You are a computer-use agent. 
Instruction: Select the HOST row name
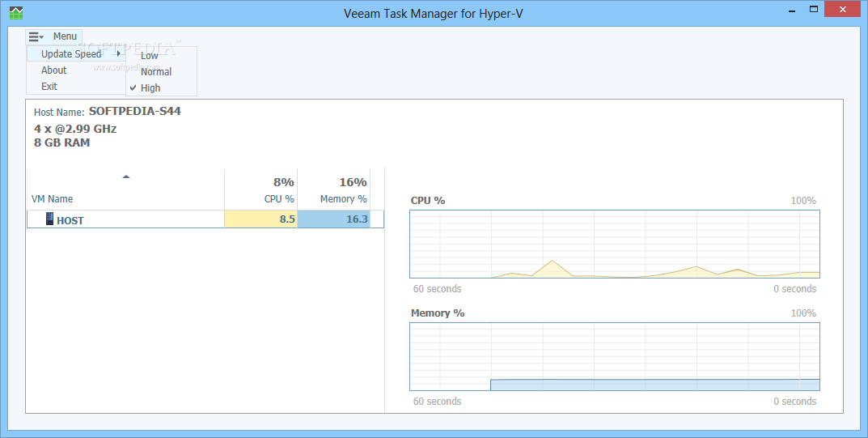70,220
